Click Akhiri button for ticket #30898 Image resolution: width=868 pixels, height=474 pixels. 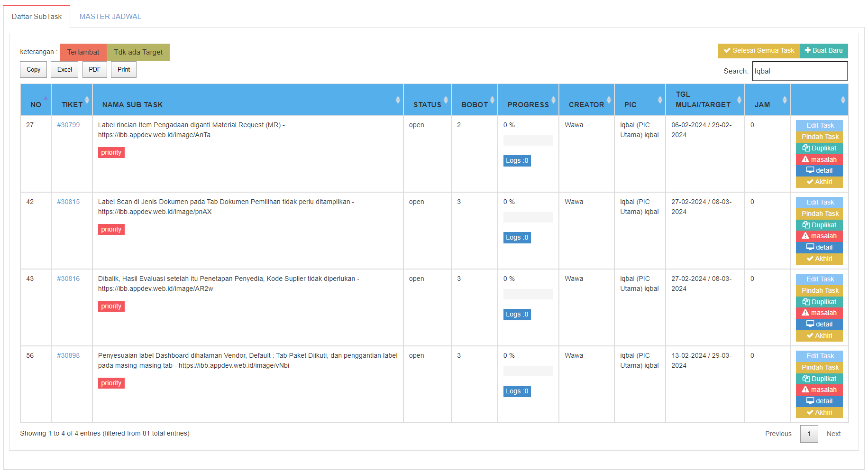click(x=819, y=412)
